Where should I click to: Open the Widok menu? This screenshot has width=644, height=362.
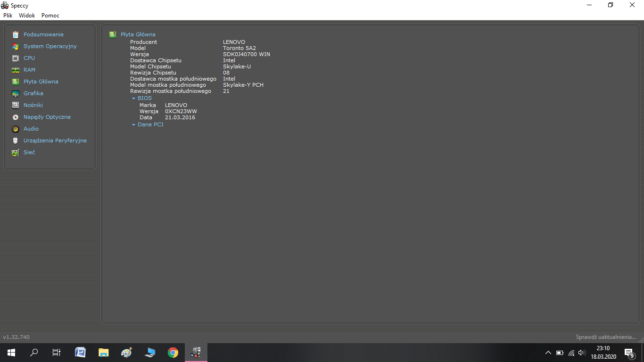pyautogui.click(x=27, y=16)
